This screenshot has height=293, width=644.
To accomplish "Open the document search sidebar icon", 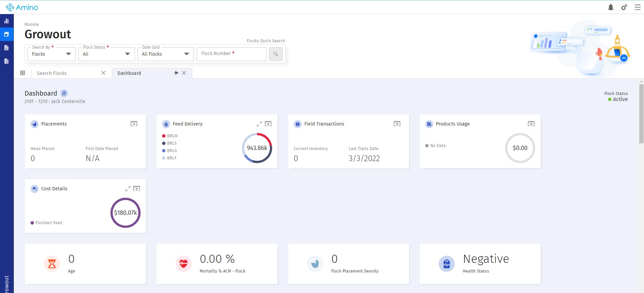I will 6,61.
